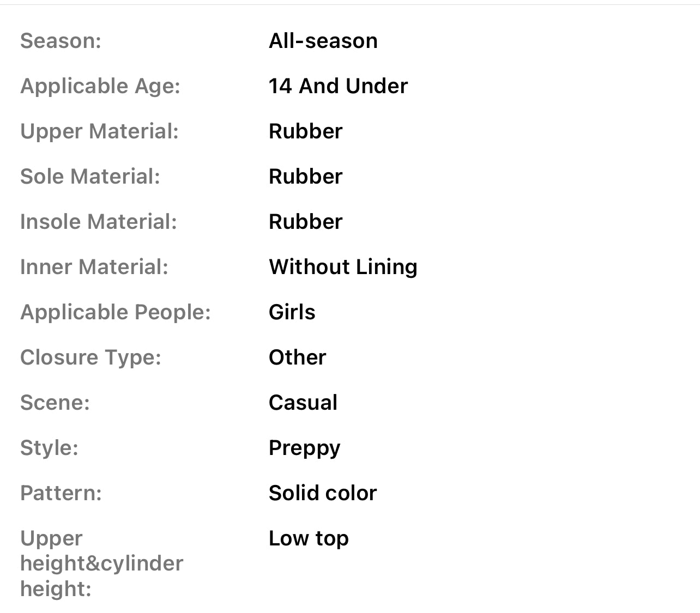700x613 pixels.
Task: Select the Season label
Action: point(61,41)
